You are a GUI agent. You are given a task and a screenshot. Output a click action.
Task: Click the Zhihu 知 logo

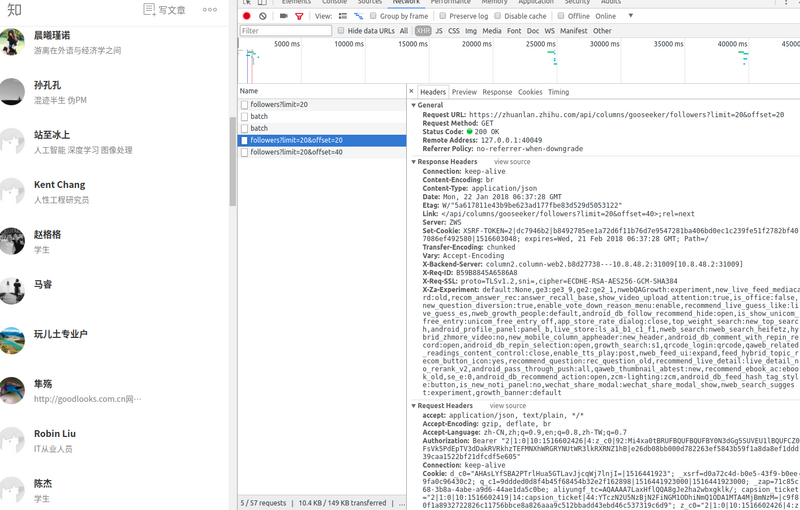(x=14, y=10)
